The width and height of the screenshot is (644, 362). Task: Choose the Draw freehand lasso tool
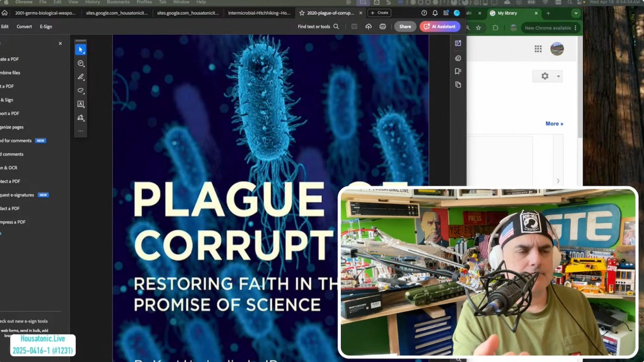[x=80, y=90]
